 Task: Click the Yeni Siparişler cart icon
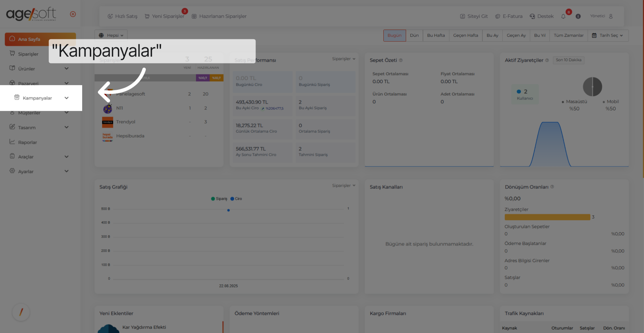pyautogui.click(x=147, y=16)
